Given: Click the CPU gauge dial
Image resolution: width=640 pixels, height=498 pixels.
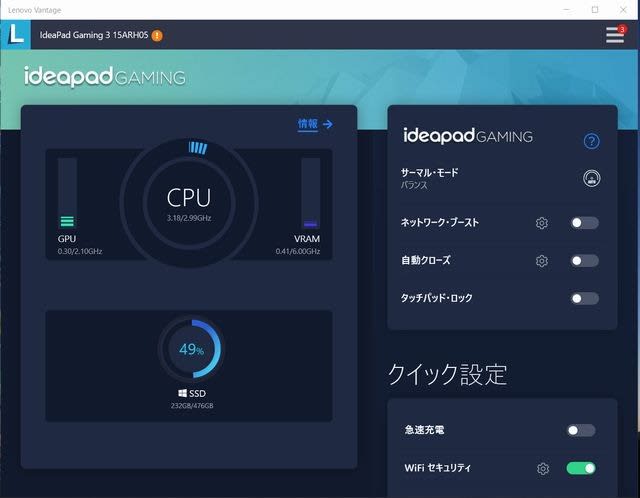Looking at the screenshot, I should [189, 203].
